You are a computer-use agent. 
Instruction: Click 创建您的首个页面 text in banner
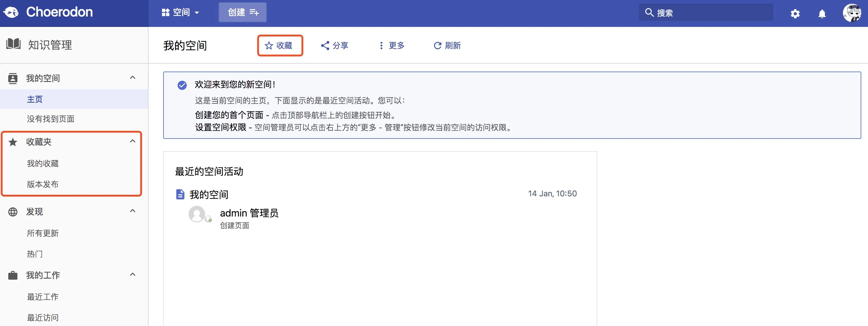point(229,115)
